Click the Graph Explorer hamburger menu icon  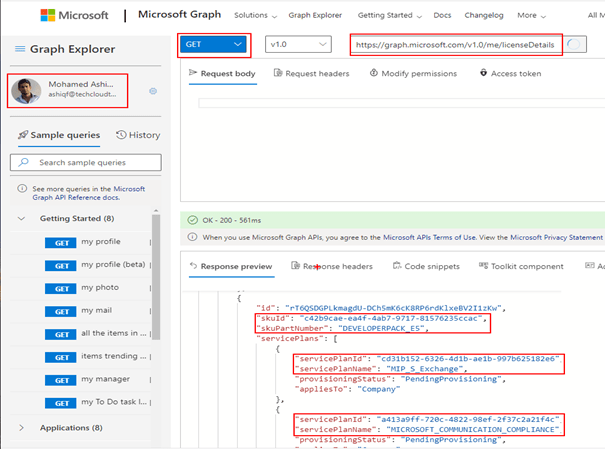click(x=20, y=50)
